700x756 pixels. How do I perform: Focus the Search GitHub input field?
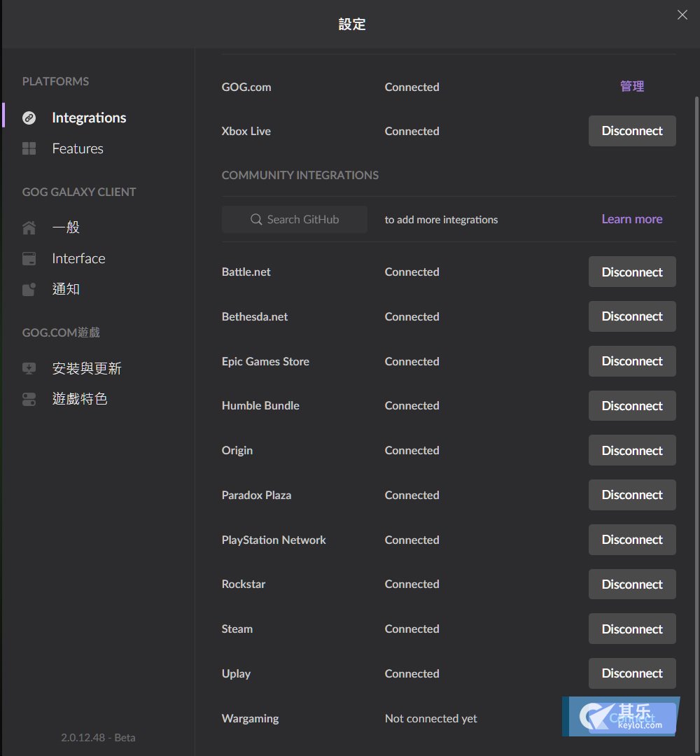click(x=295, y=219)
